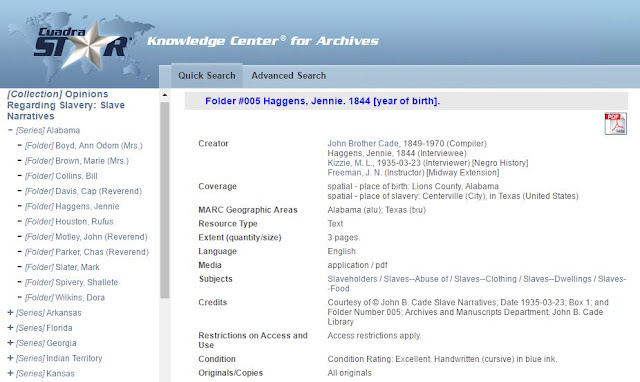This screenshot has height=382, width=640.
Task: Open folder Motley, John (Reverend)
Action: pyautogui.click(x=86, y=237)
